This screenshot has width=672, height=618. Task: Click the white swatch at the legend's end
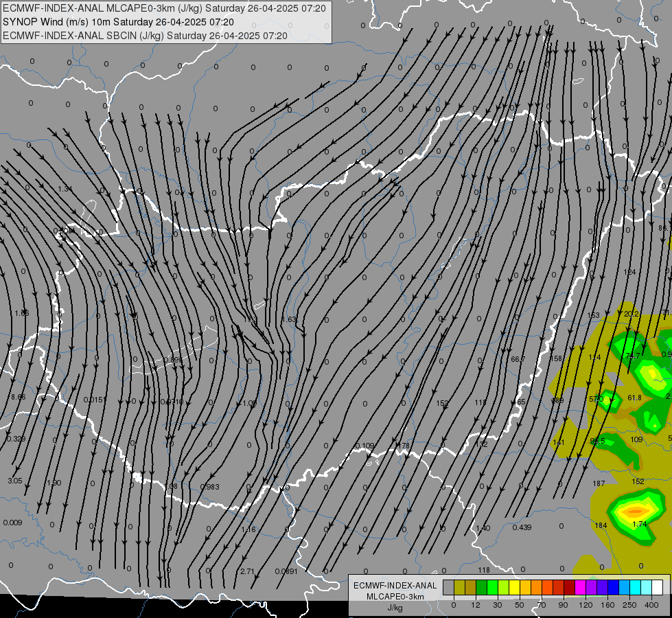pyautogui.click(x=657, y=587)
